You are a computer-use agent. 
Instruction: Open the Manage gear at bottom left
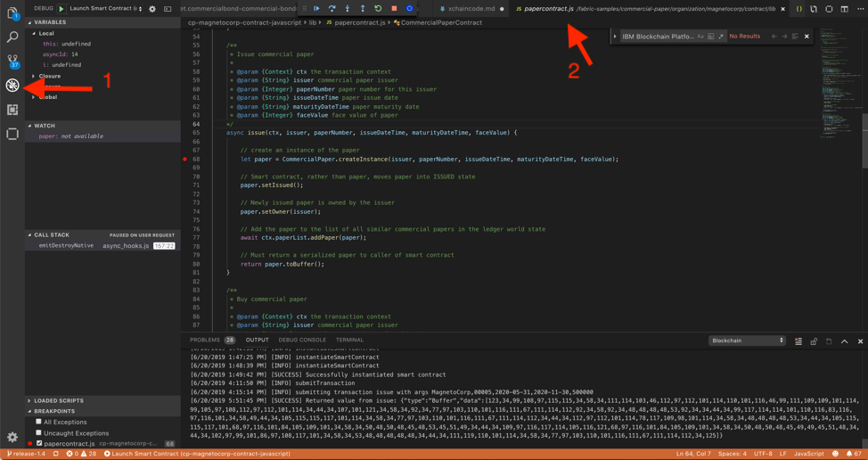pyautogui.click(x=12, y=438)
